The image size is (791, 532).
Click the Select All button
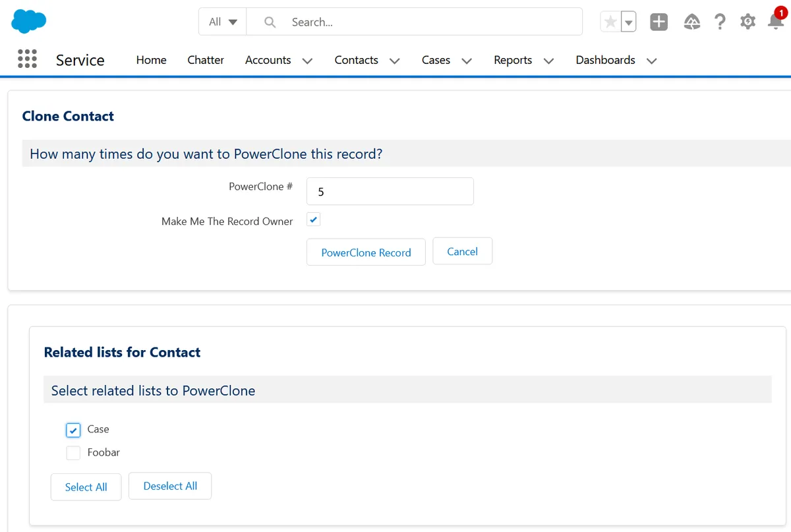click(x=86, y=487)
